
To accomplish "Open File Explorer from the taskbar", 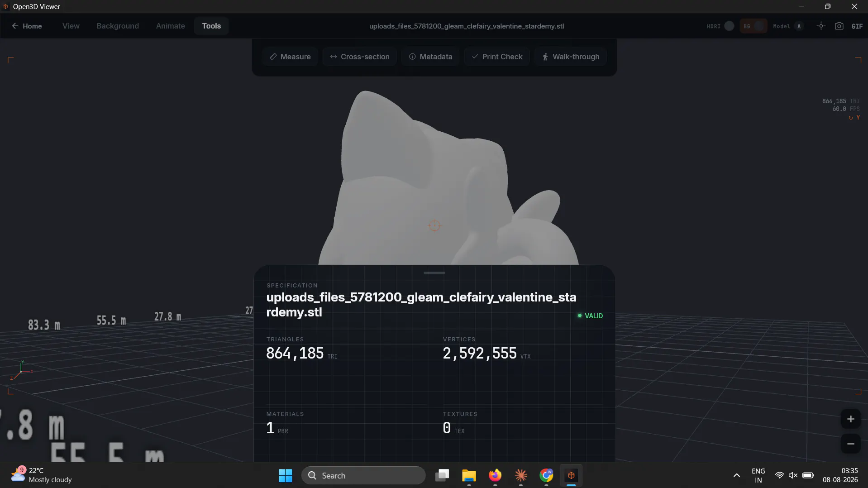I will coord(469,475).
